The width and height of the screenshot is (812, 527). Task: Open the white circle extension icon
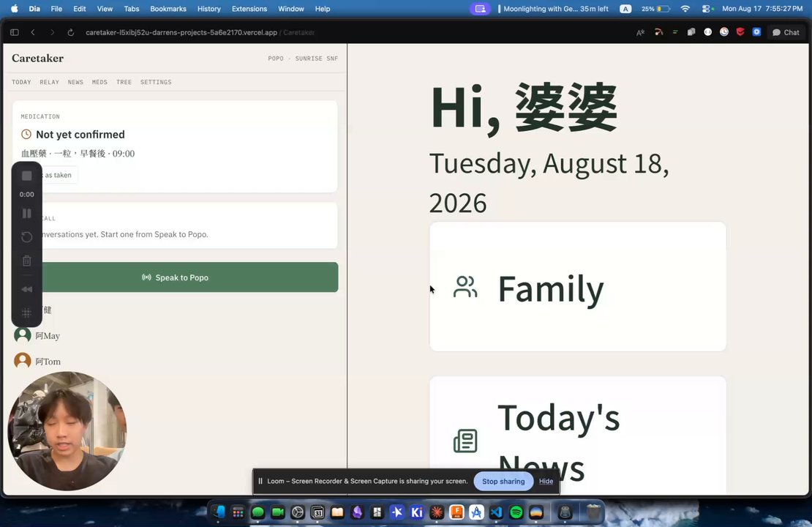[x=707, y=32]
